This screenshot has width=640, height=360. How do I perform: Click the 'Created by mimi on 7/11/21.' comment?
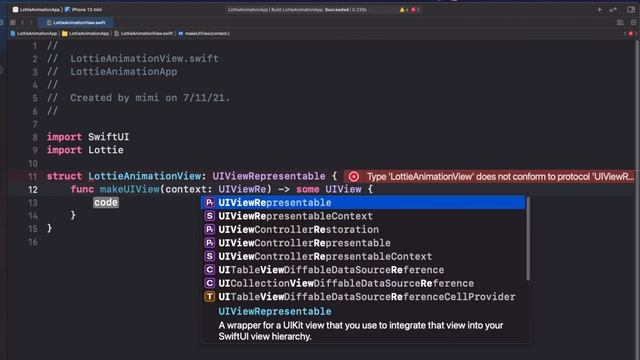click(x=150, y=98)
